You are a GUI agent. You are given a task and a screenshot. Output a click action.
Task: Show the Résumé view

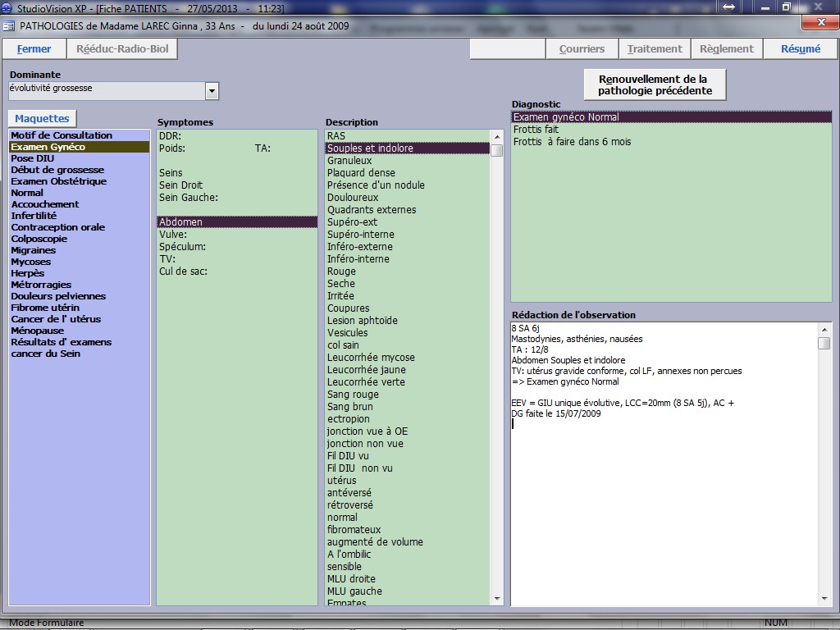801,49
